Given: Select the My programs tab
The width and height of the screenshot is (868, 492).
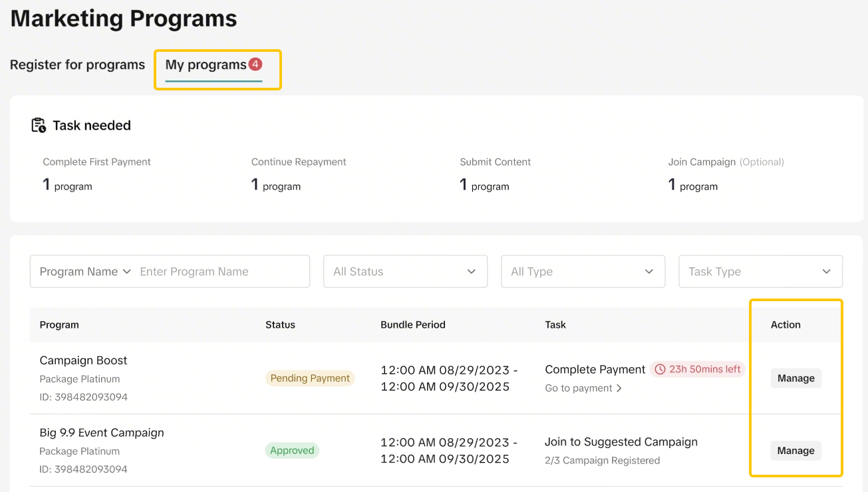Looking at the screenshot, I should (206, 64).
